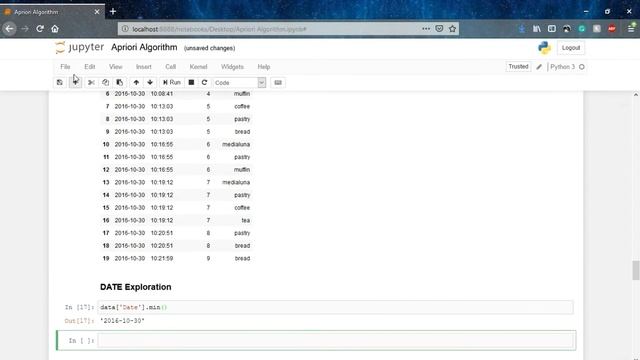This screenshot has height=360, width=640.
Task: Click the data['Date'].min() code cell
Action: click(x=336, y=307)
